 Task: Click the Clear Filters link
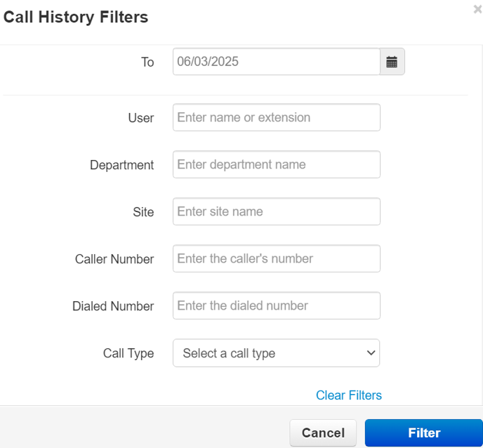coord(349,395)
